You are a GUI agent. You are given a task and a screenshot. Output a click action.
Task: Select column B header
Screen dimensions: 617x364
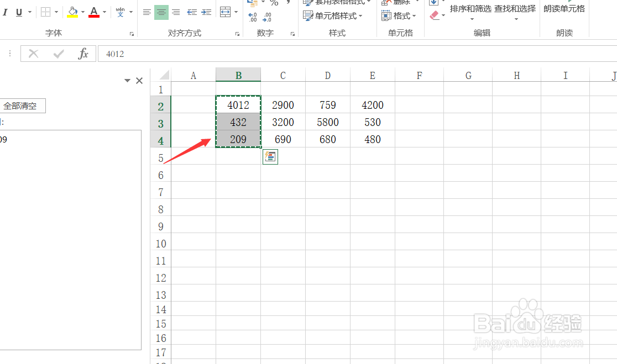point(238,75)
